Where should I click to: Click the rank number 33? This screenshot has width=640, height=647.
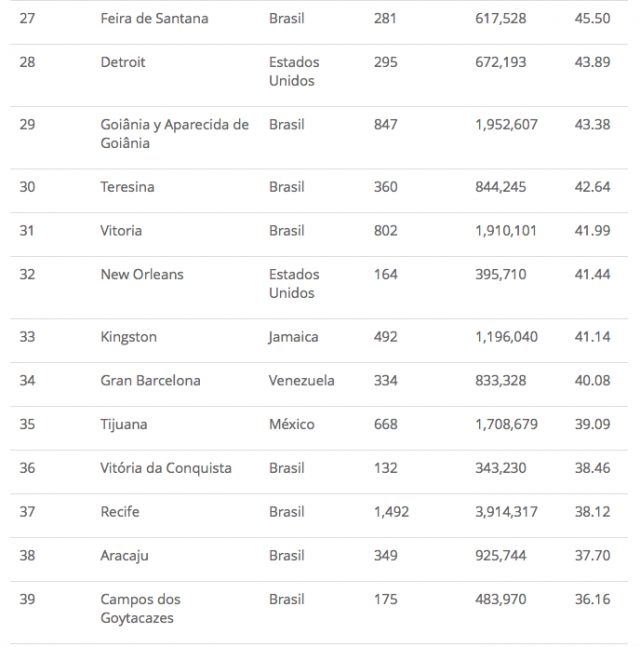pyautogui.click(x=27, y=337)
